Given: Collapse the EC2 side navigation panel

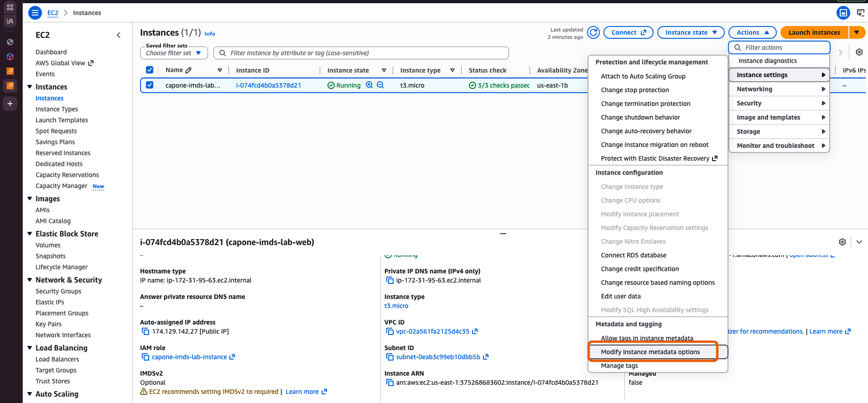Looking at the screenshot, I should [119, 35].
